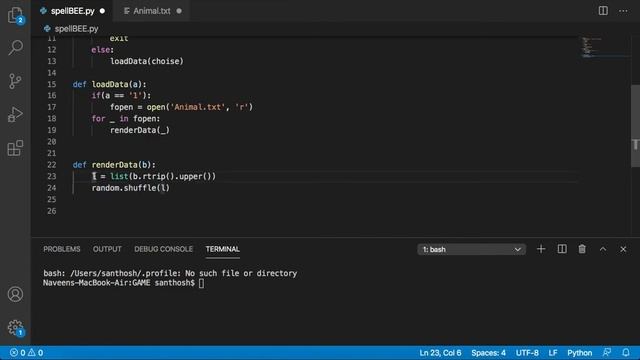Split the terminal panel
Viewport: 640px width, 360px height.
tap(562, 249)
